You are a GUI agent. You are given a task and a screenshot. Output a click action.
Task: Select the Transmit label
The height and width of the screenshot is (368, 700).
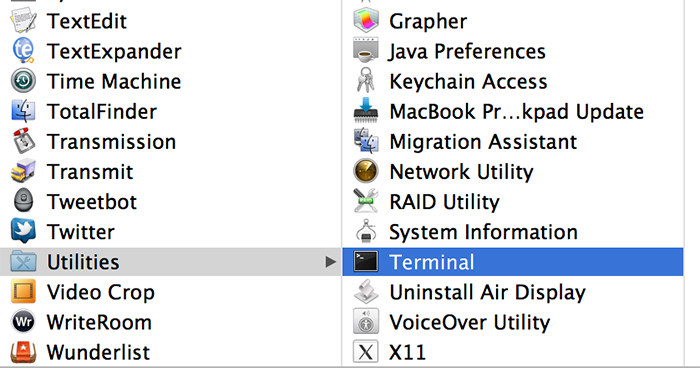tap(90, 172)
